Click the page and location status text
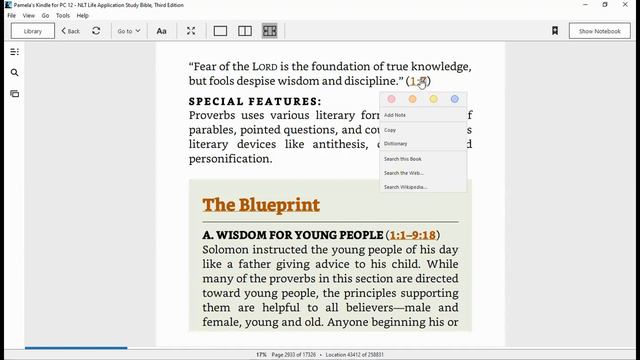640x360 pixels. coord(320,355)
